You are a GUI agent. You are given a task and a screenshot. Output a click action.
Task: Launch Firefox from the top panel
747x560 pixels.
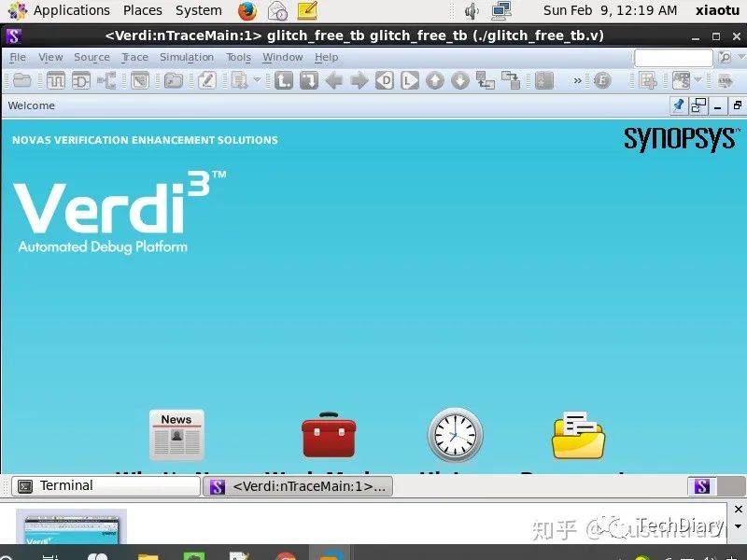click(247, 10)
